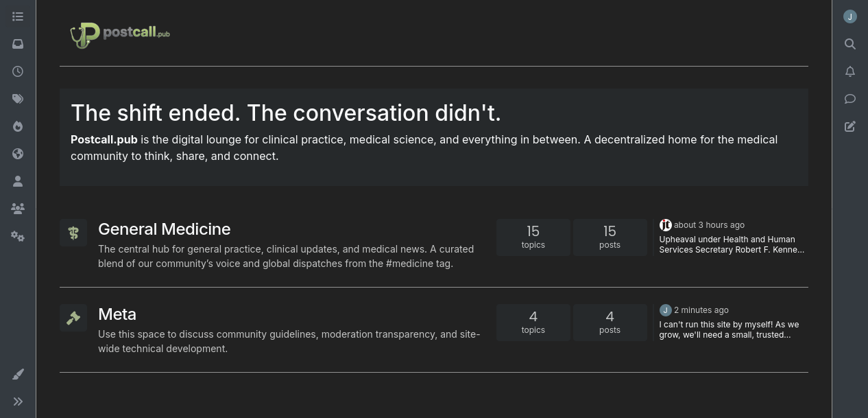Open the user avatar menu
Image resolution: width=868 pixels, height=418 pixels.
[x=850, y=16]
